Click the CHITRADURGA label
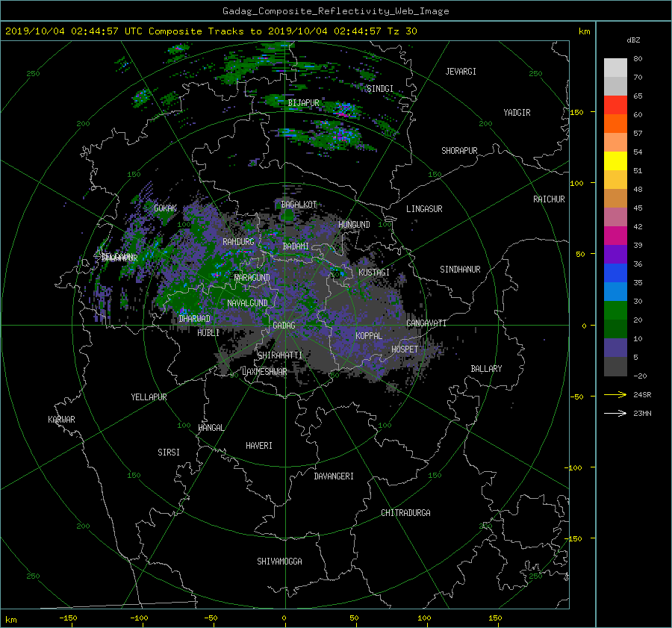The width and height of the screenshot is (672, 628). [x=405, y=513]
